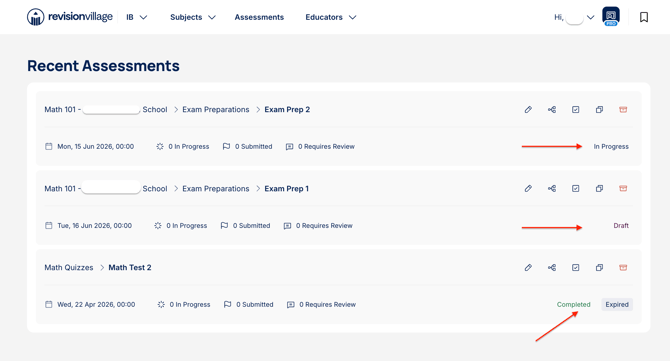
Task: Open Exam Preparations breadcrumb in Exam Prep 2 row
Action: (x=216, y=110)
